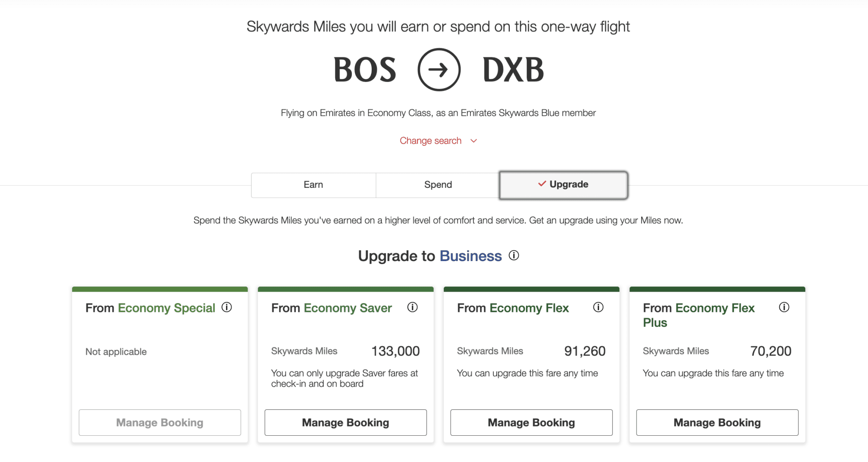Click Manage Booking for Economy Flex Plus
Viewport: 868px width, 462px height.
click(x=717, y=422)
